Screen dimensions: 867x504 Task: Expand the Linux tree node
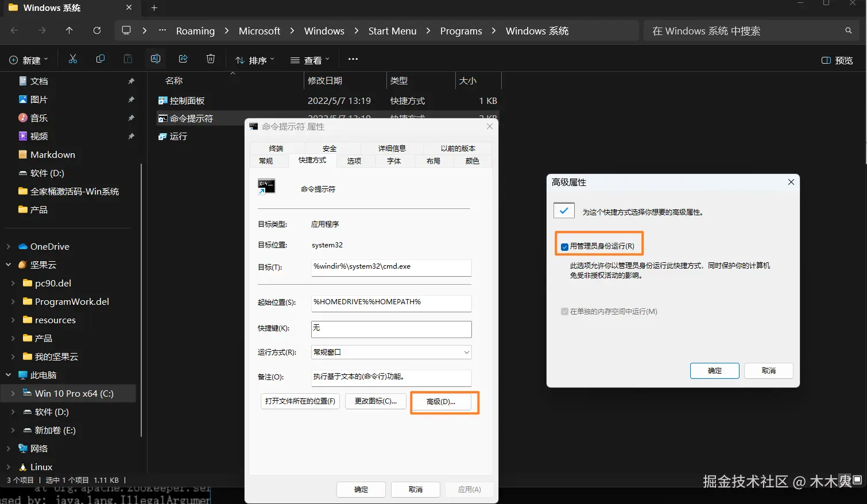point(8,467)
